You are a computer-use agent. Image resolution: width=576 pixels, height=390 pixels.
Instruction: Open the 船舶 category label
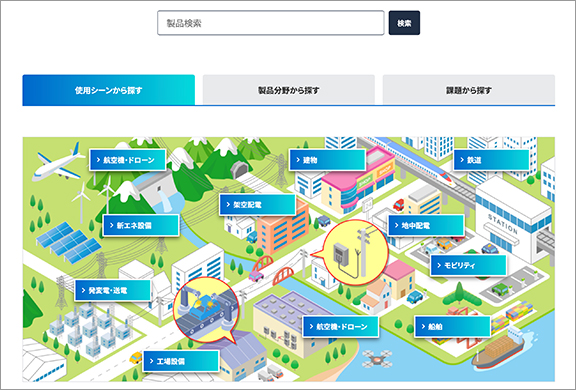coord(453,326)
